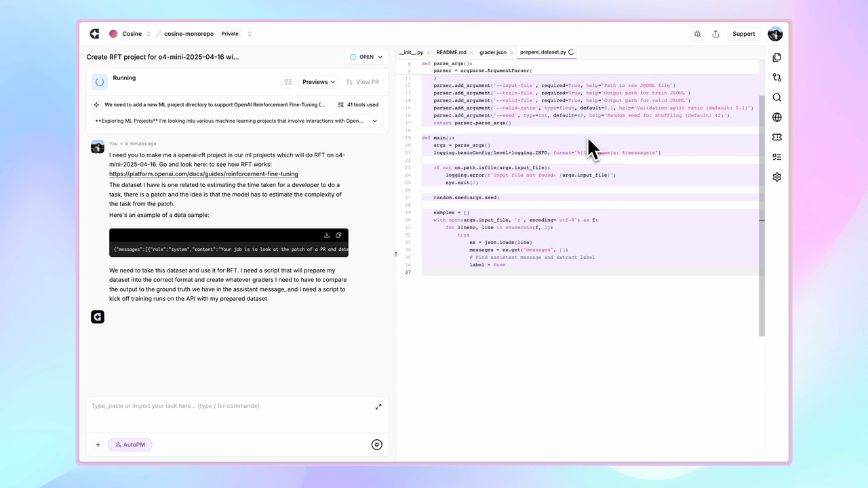Copy the code sample block
868x488 pixels.
pyautogui.click(x=338, y=235)
